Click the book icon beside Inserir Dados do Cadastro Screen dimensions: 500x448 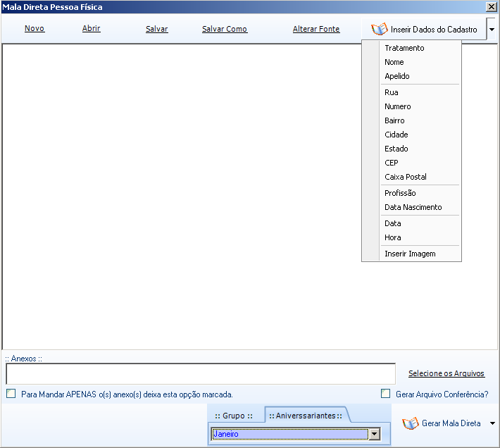coord(380,30)
